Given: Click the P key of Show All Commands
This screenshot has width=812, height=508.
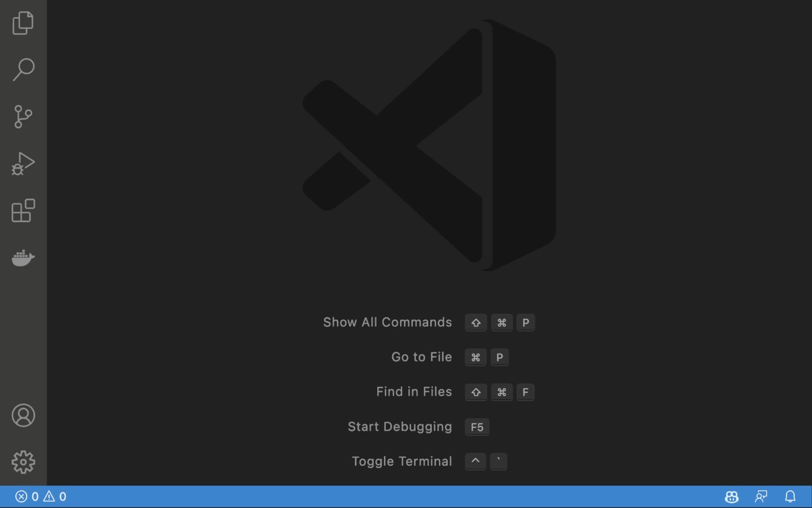Looking at the screenshot, I should point(526,323).
